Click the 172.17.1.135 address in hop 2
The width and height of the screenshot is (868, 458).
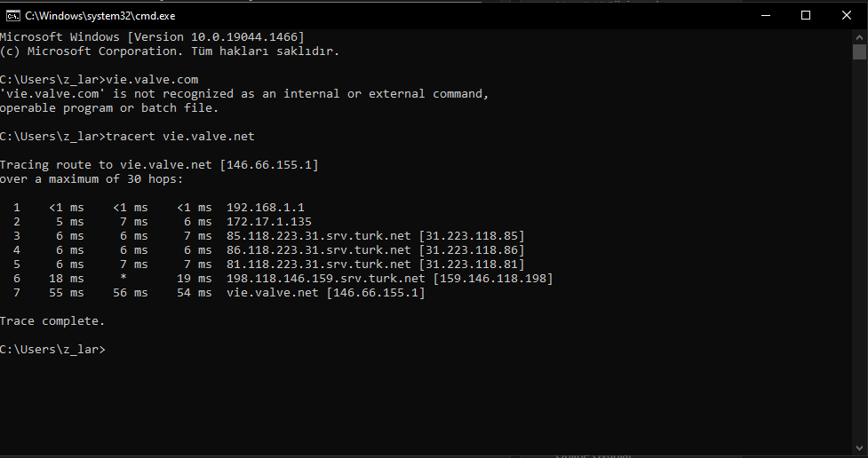(269, 222)
